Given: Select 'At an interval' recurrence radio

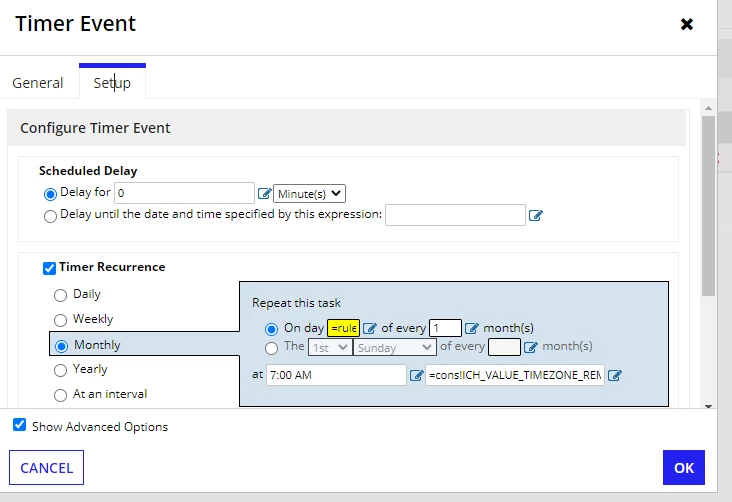Looking at the screenshot, I should tap(60, 395).
